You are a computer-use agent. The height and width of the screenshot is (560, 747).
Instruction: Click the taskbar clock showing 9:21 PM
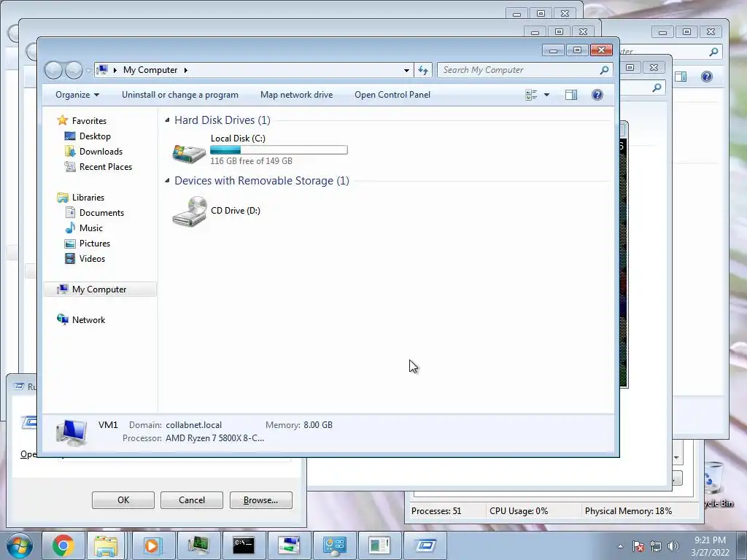(710, 546)
